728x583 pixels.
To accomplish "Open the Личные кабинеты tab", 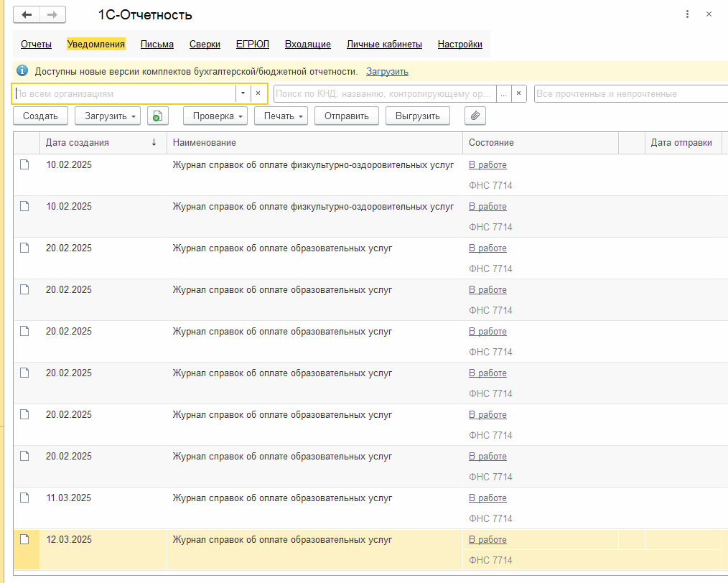I will 384,45.
